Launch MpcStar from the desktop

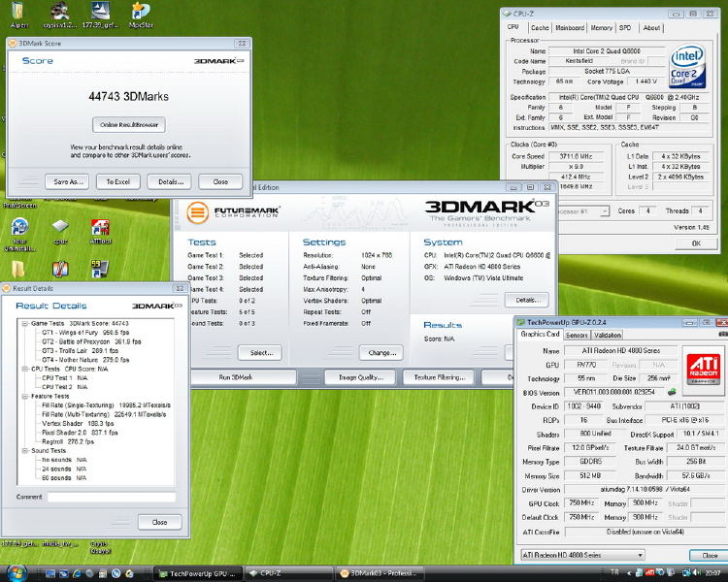click(x=141, y=15)
